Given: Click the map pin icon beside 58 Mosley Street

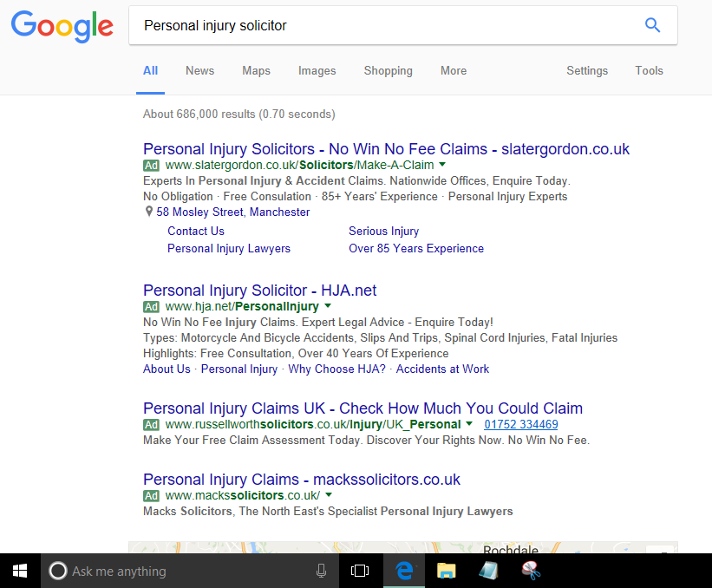Looking at the screenshot, I should [x=148, y=212].
